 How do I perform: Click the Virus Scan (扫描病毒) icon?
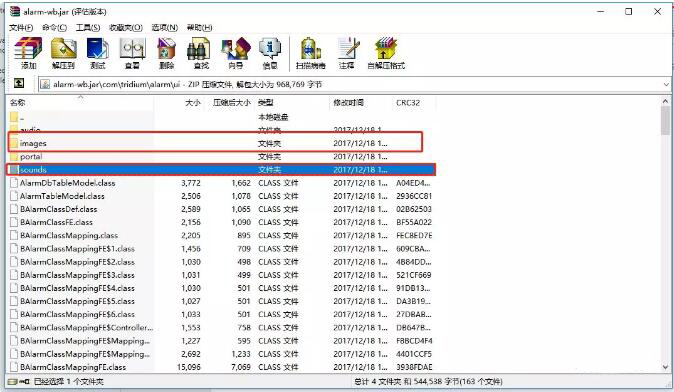pos(310,53)
